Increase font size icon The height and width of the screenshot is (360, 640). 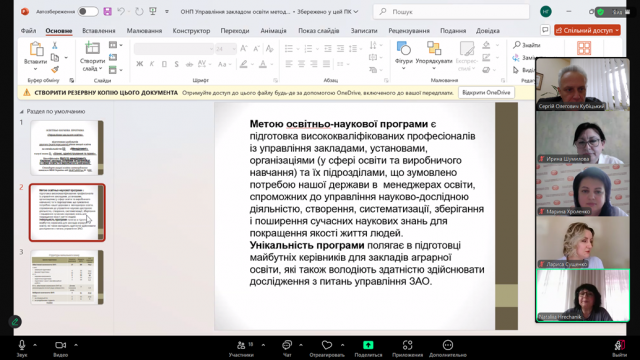pos(243,49)
